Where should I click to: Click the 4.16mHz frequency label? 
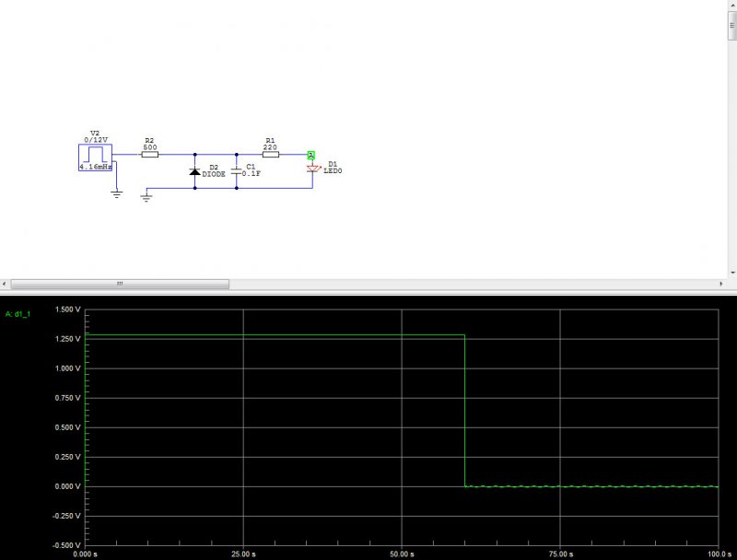pyautogui.click(x=96, y=167)
